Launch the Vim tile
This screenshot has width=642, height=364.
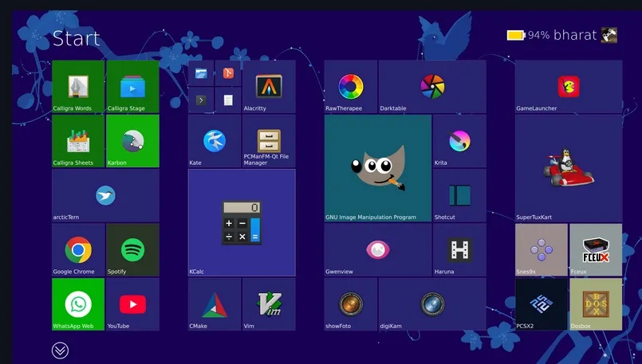269,304
